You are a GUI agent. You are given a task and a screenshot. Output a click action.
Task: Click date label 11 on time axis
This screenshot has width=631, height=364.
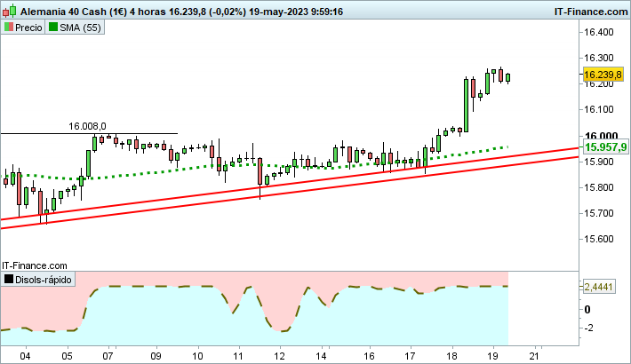pyautogui.click(x=238, y=356)
